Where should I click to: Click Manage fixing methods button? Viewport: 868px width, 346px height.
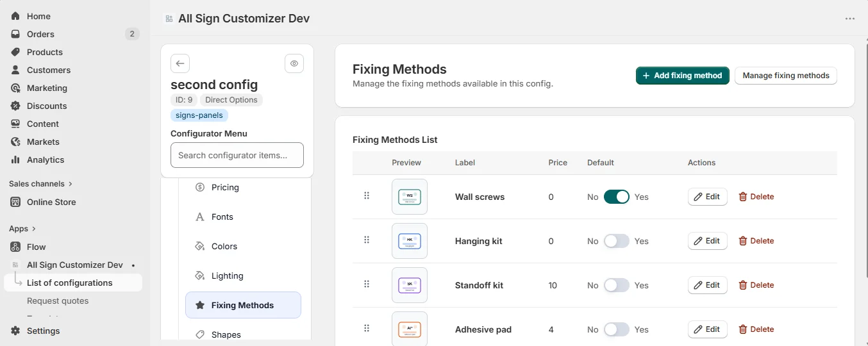pos(786,76)
